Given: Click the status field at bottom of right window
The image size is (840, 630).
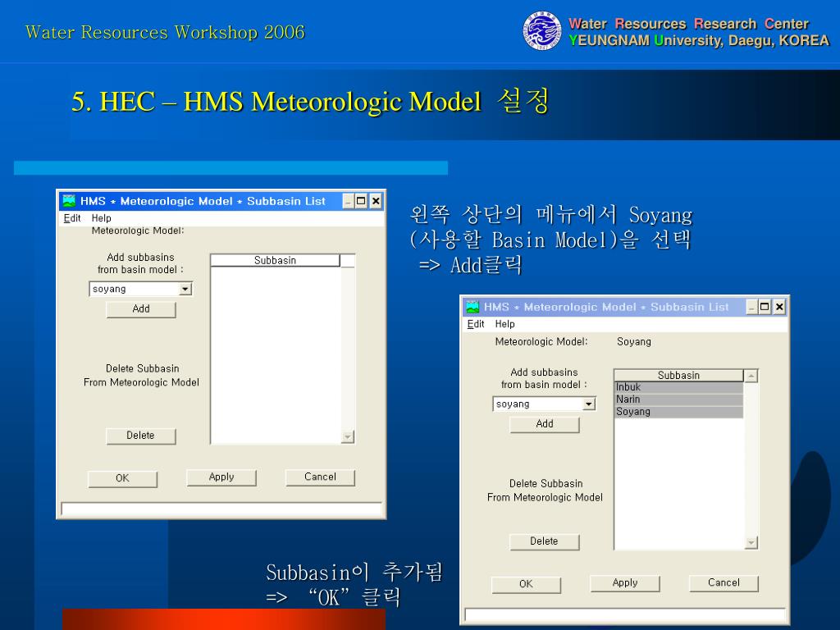Looking at the screenshot, I should pyautogui.click(x=624, y=615).
